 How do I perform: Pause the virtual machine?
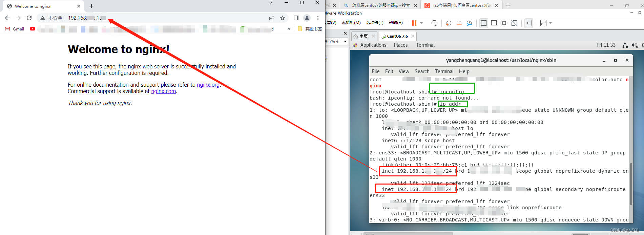pos(414,23)
